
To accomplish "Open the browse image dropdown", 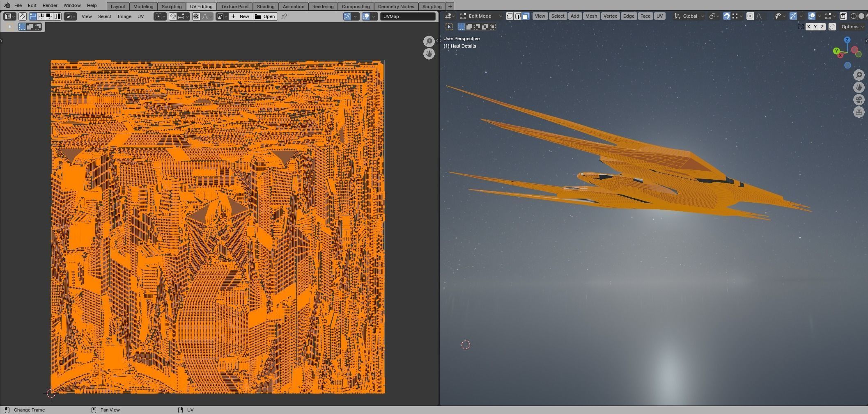I will tap(222, 16).
